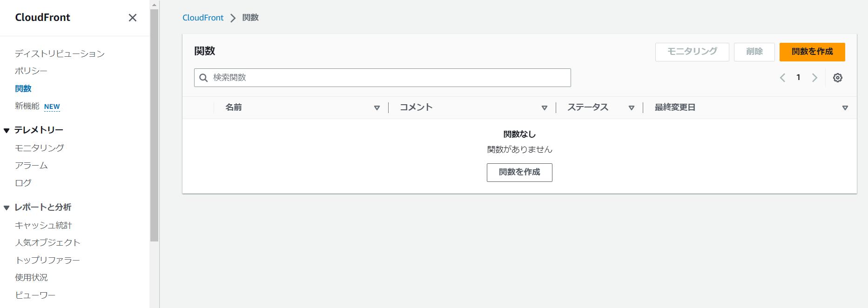This screenshot has width=868, height=308.
Task: Click 関数 breadcrumb text
Action: (x=250, y=18)
